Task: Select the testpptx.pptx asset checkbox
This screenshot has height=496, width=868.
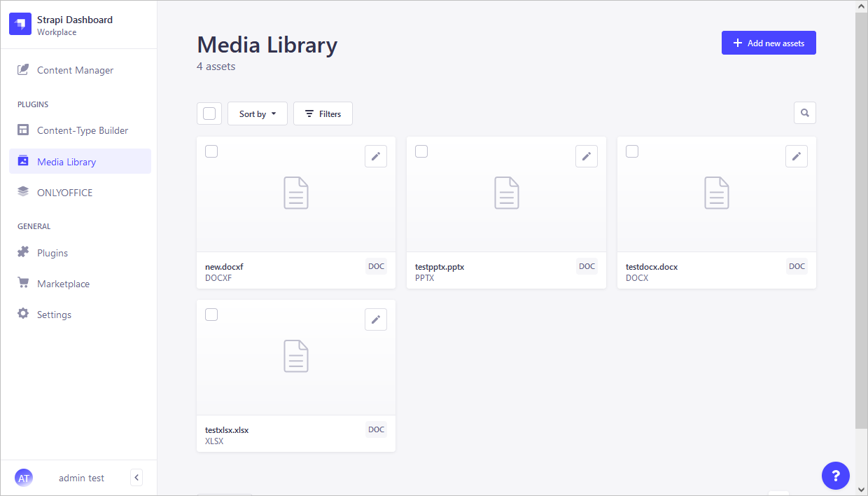Action: coord(421,151)
